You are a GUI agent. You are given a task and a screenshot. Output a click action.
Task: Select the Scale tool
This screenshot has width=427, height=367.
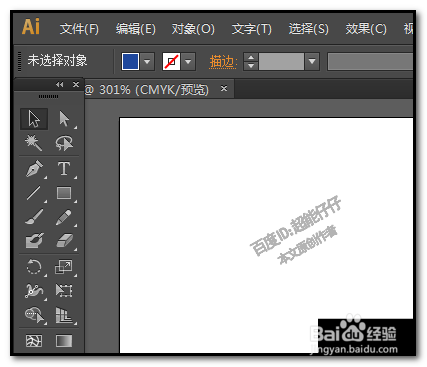[x=64, y=267]
